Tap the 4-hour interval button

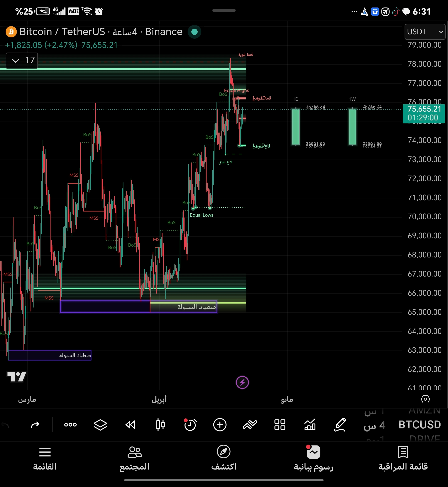tap(374, 426)
